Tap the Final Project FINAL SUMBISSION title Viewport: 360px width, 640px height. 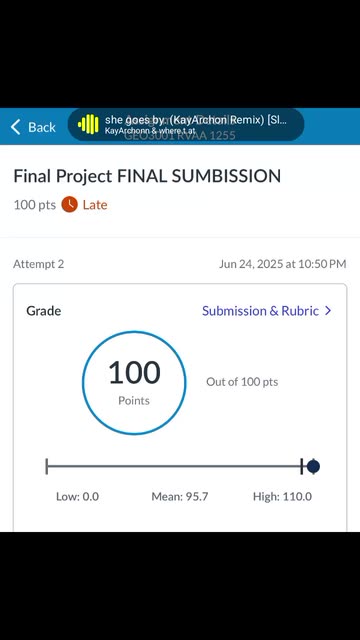(147, 176)
